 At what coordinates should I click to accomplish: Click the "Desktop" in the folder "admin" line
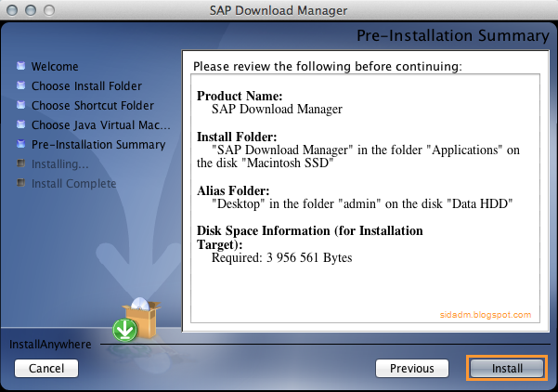[362, 204]
